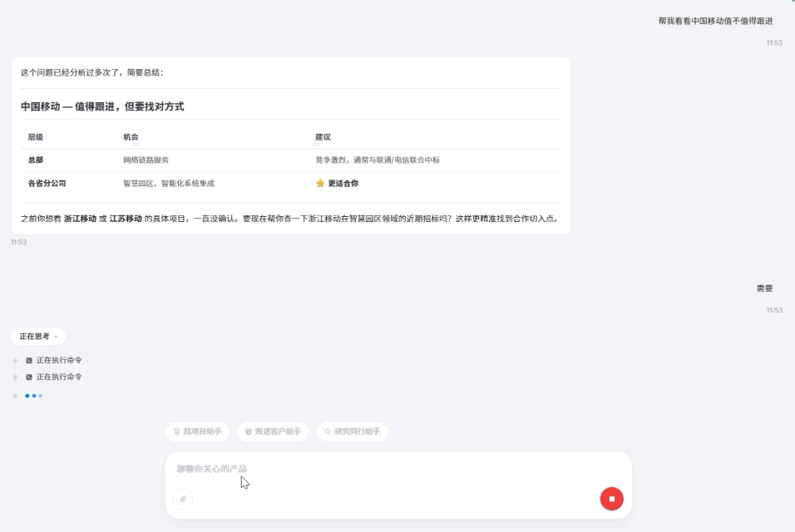Click the bold 浙江移动 text
This screenshot has height=532, width=795.
(80, 219)
